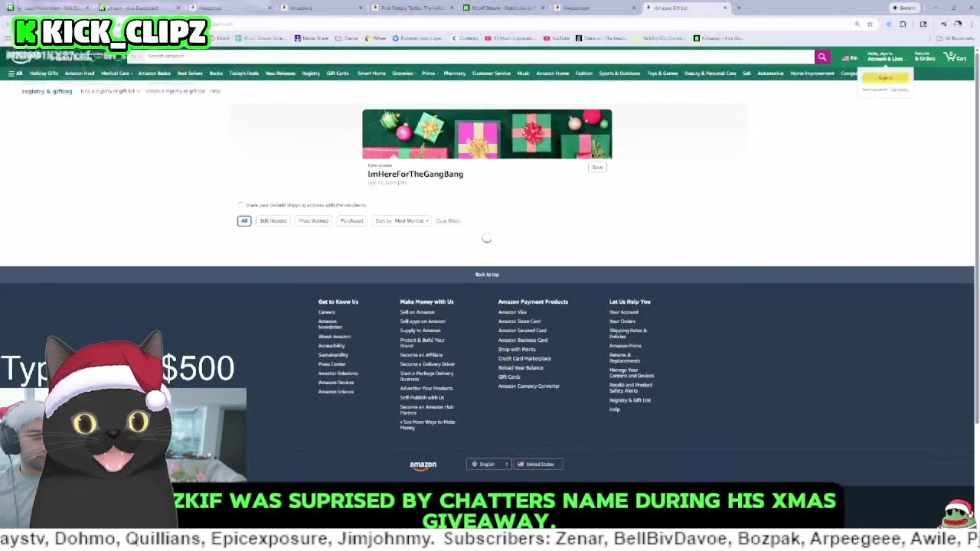
Task: Expand the Medical Care nav menu
Action: pyautogui.click(x=116, y=73)
